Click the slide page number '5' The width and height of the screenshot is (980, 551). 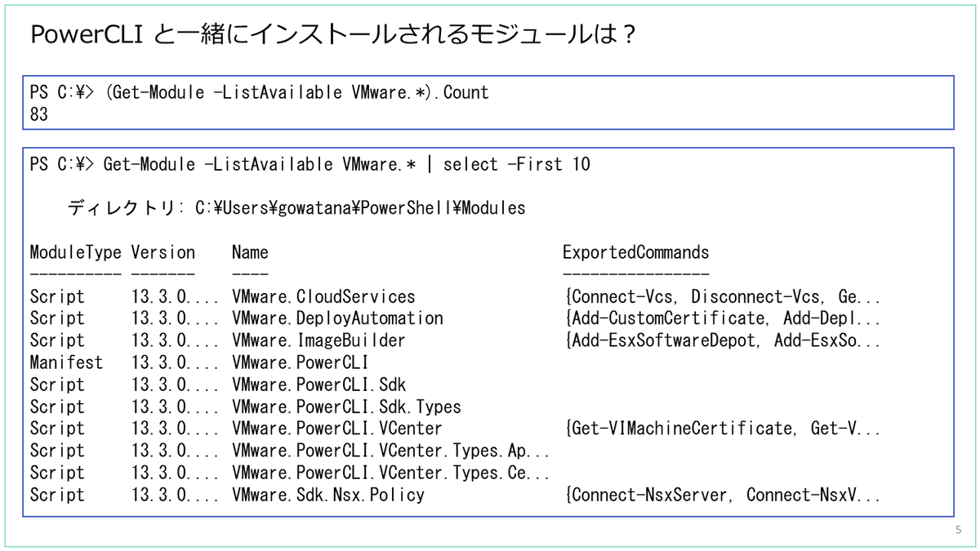pos(959,531)
